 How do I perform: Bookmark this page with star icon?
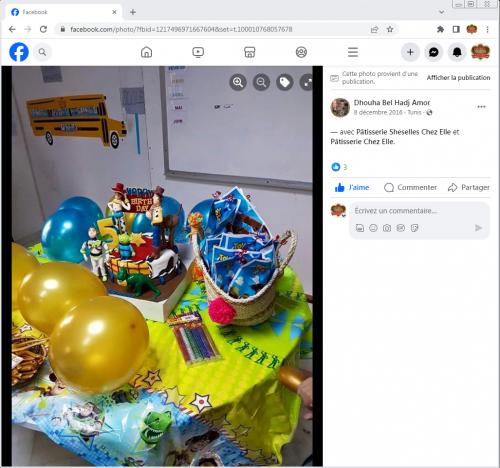coord(390,29)
